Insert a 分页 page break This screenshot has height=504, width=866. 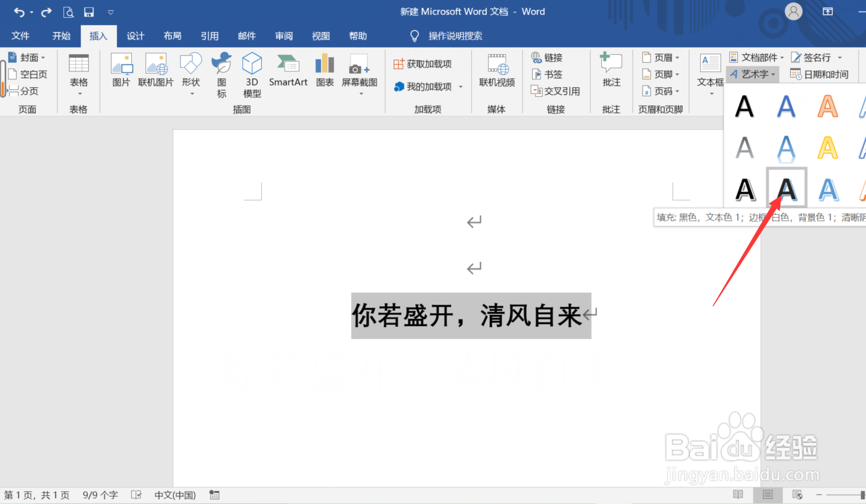tap(23, 91)
